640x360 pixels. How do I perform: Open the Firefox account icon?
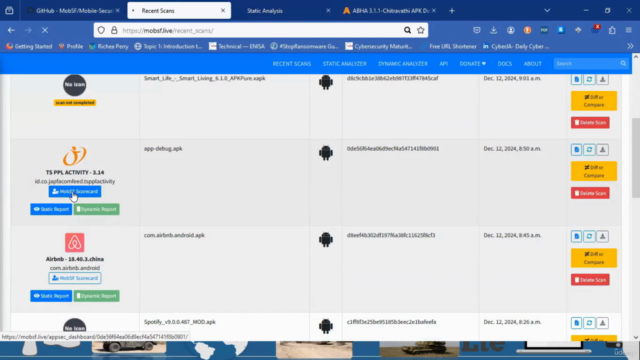click(511, 30)
